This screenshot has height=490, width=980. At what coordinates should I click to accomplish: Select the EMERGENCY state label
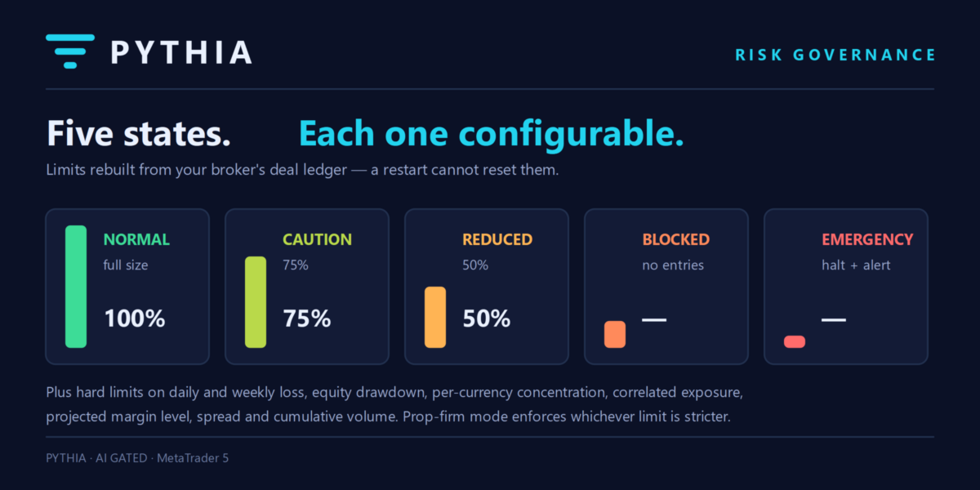(867, 240)
